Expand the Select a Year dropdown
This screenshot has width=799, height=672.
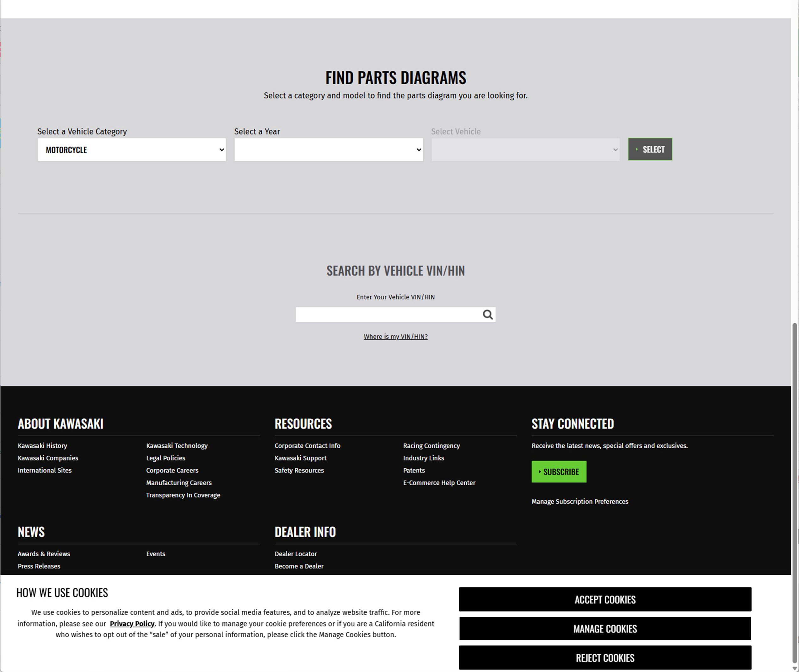coord(328,150)
